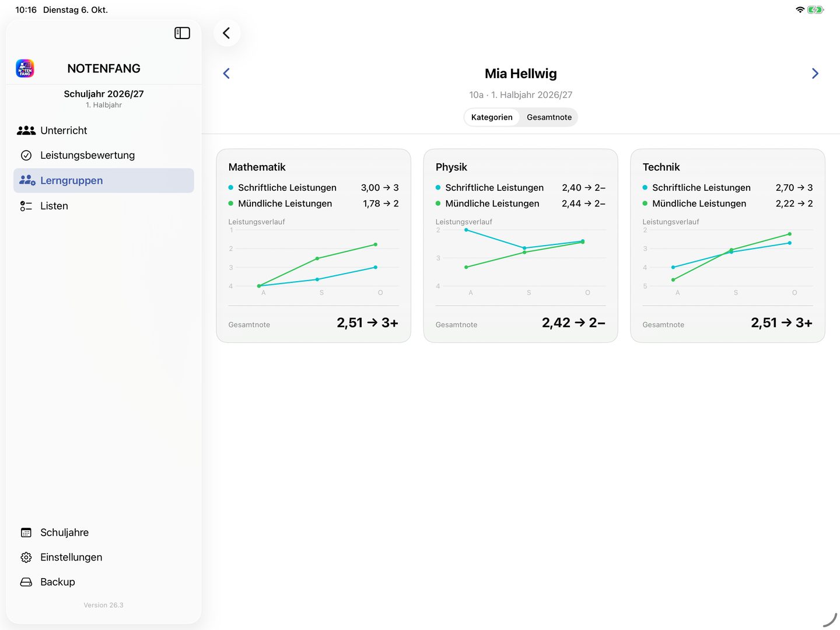Click the 10a · 1. Halbjahr 2026/27 subtitle
This screenshot has height=630, width=840.
tap(521, 95)
